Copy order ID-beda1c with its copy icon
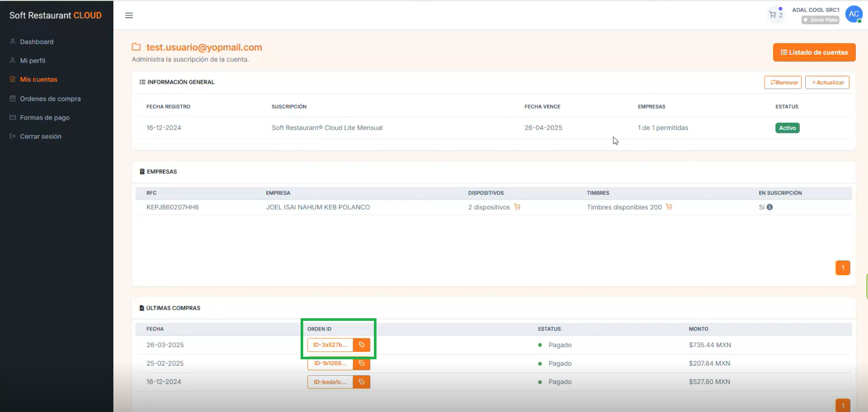Viewport: 868px width, 412px height. [x=362, y=382]
